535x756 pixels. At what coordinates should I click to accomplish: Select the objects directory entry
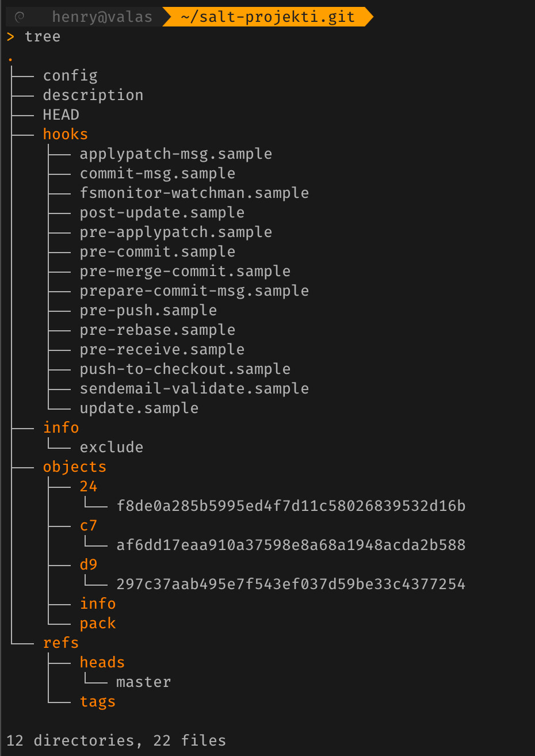click(74, 467)
